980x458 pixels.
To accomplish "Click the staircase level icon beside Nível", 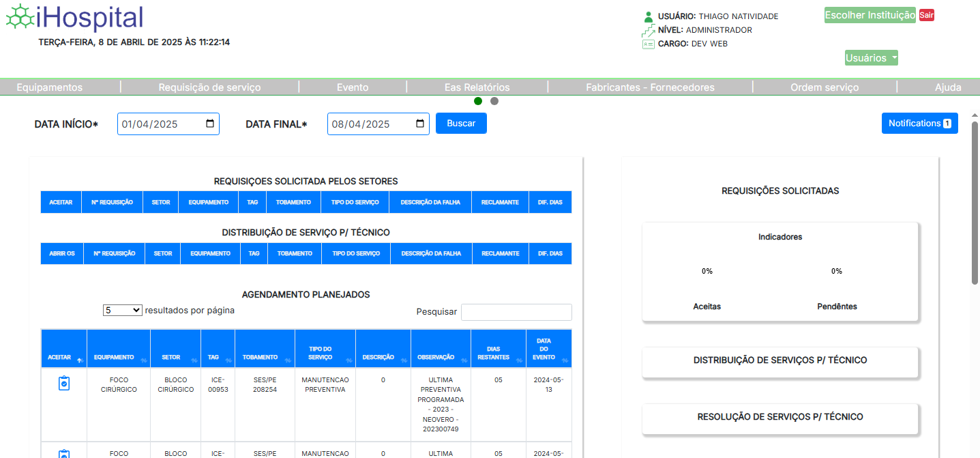I will click(x=648, y=30).
